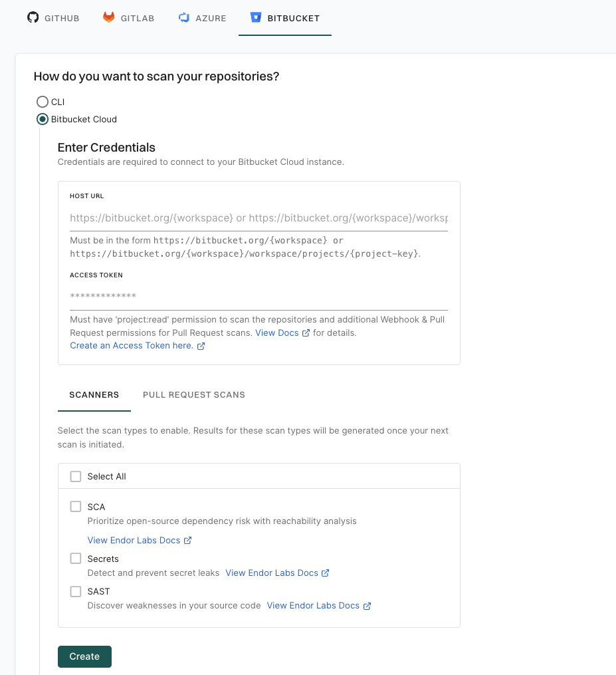
Task: Open the Scanners tab
Action: click(94, 394)
